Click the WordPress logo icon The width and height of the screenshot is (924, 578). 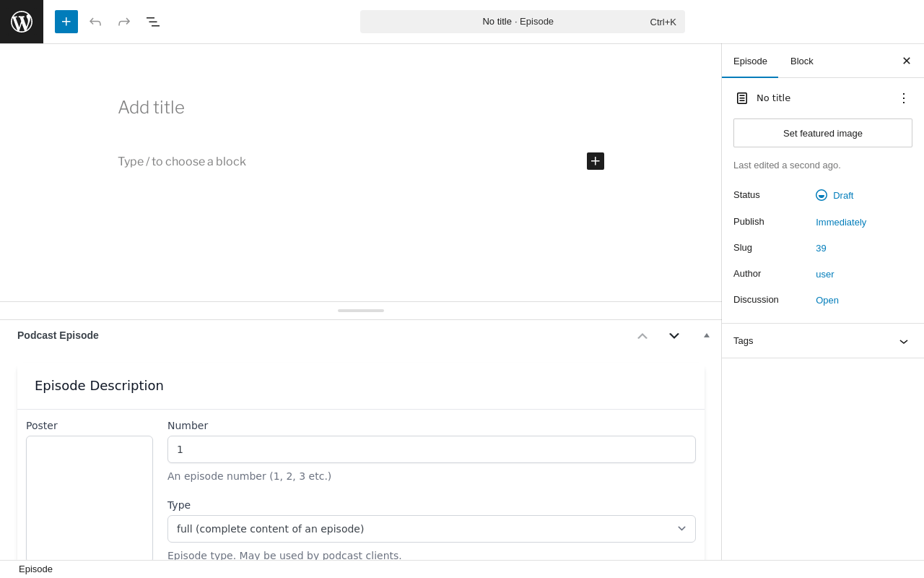tap(22, 22)
